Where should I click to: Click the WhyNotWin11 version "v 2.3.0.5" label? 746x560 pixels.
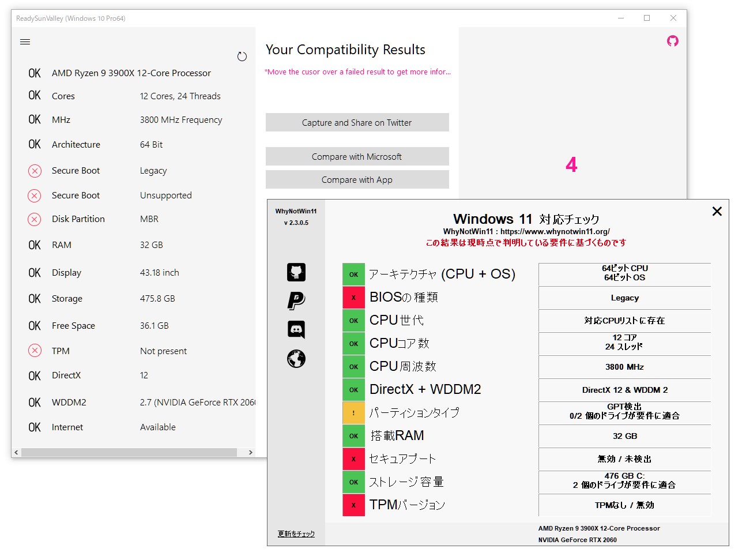296,223
